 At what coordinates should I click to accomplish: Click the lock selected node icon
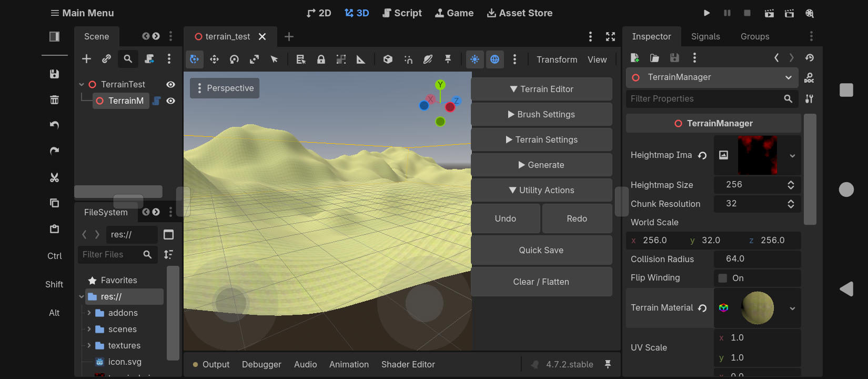(321, 59)
